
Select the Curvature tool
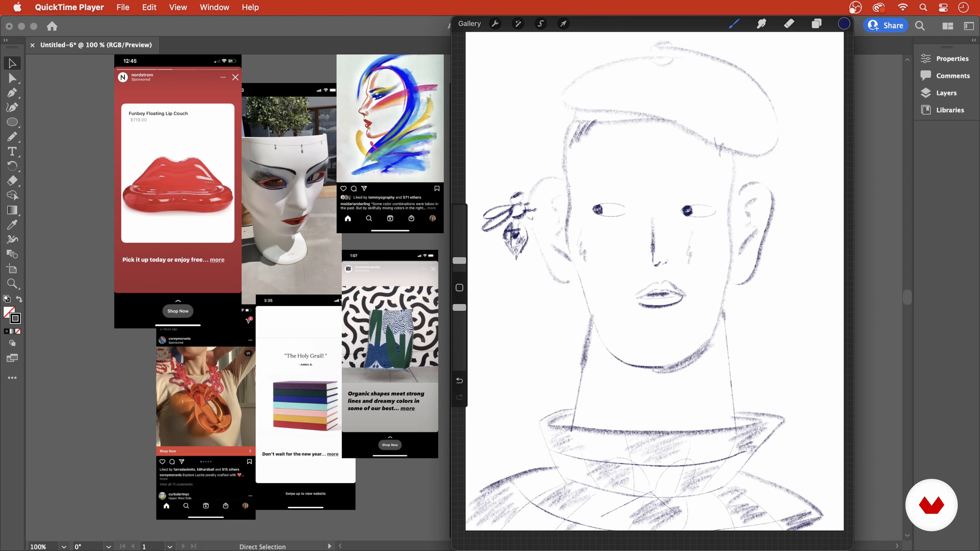click(x=12, y=108)
